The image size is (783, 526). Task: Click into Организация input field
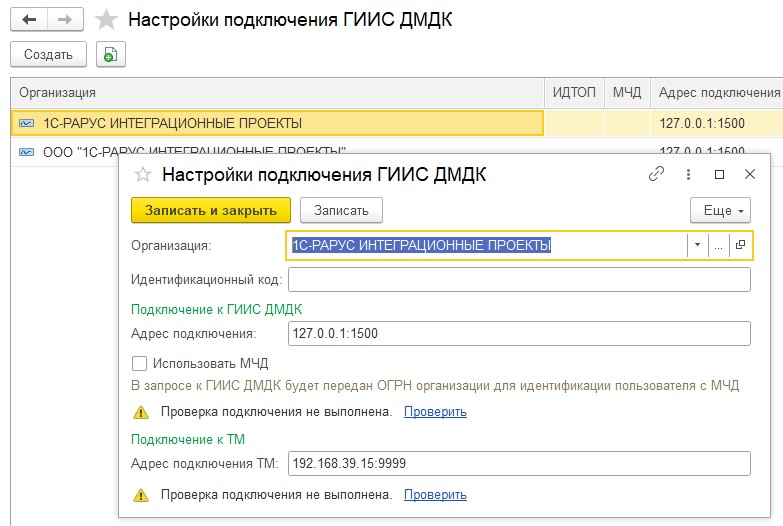point(487,245)
